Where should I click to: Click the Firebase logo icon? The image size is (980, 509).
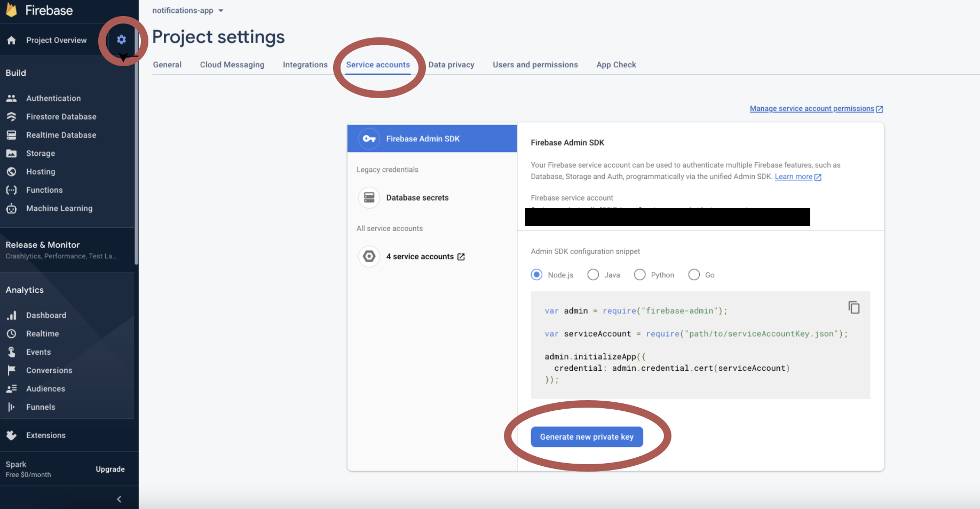11,10
